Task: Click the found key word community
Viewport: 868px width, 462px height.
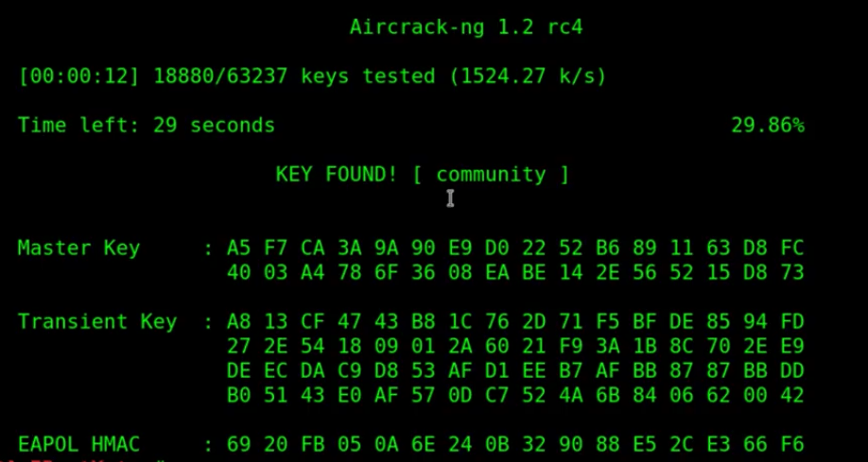Action: click(491, 174)
